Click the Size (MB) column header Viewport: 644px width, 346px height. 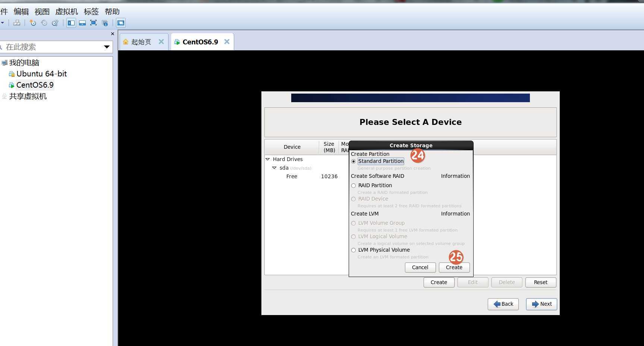329,147
